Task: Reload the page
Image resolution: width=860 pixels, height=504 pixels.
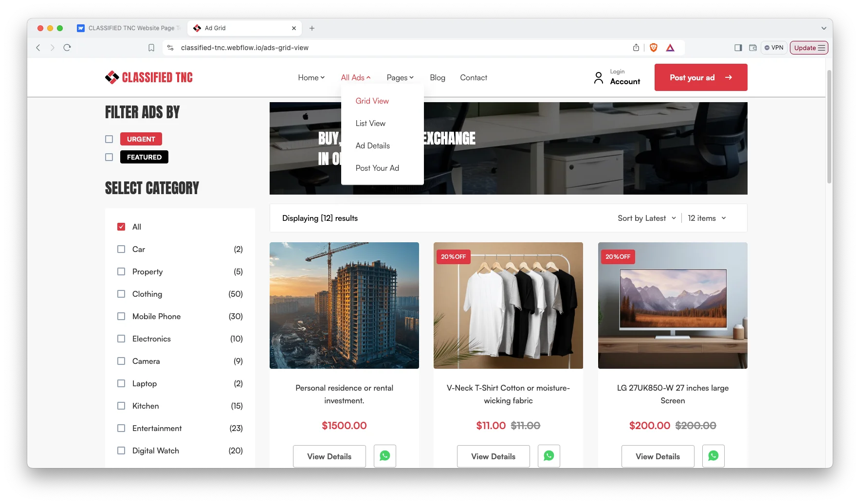Action: (67, 48)
